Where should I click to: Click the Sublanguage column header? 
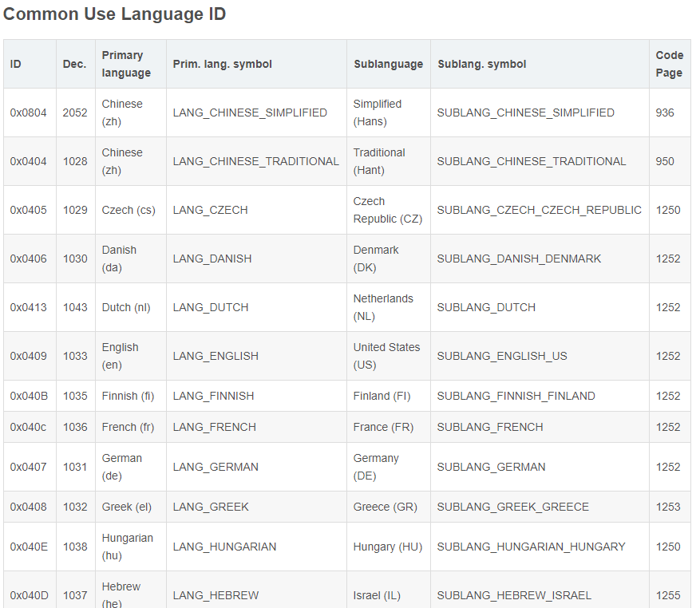[388, 64]
